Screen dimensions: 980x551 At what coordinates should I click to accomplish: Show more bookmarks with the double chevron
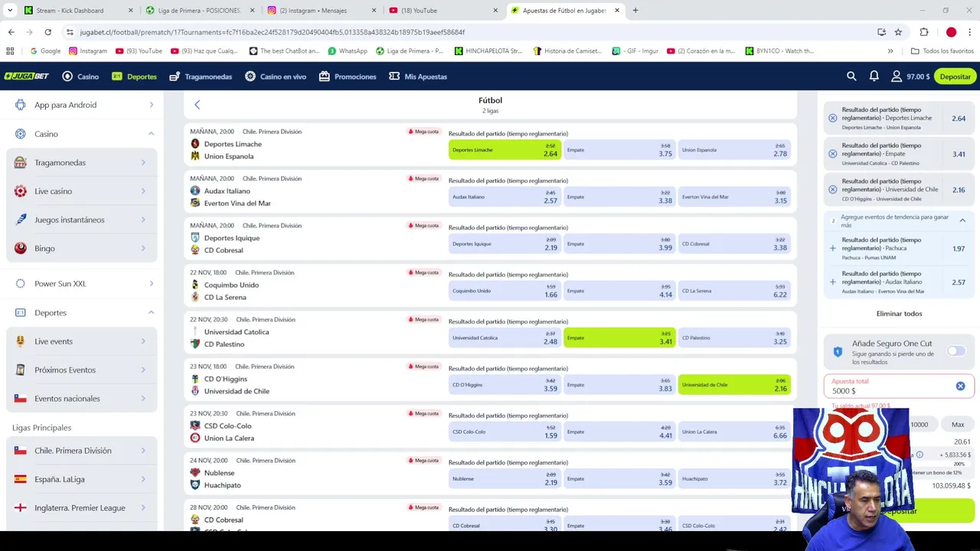pos(890,51)
